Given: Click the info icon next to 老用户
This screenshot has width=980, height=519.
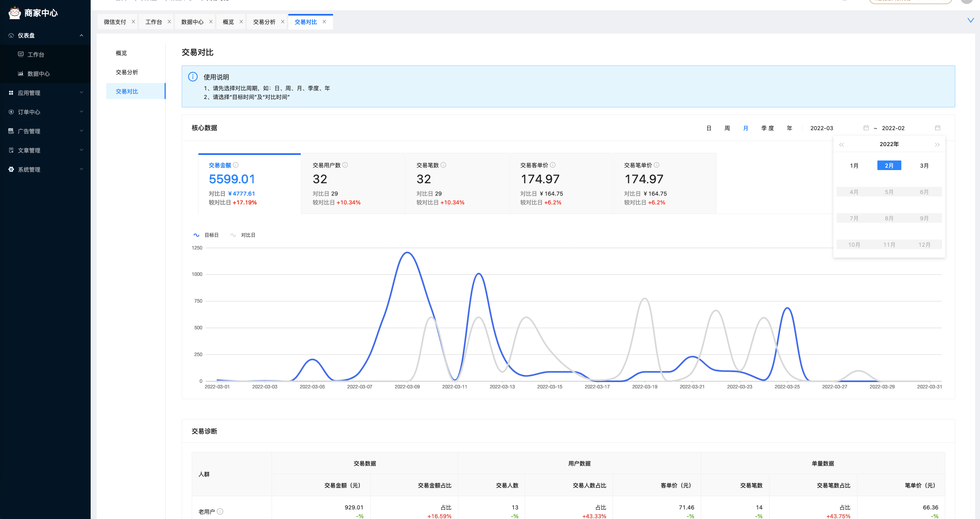Looking at the screenshot, I should click(220, 511).
